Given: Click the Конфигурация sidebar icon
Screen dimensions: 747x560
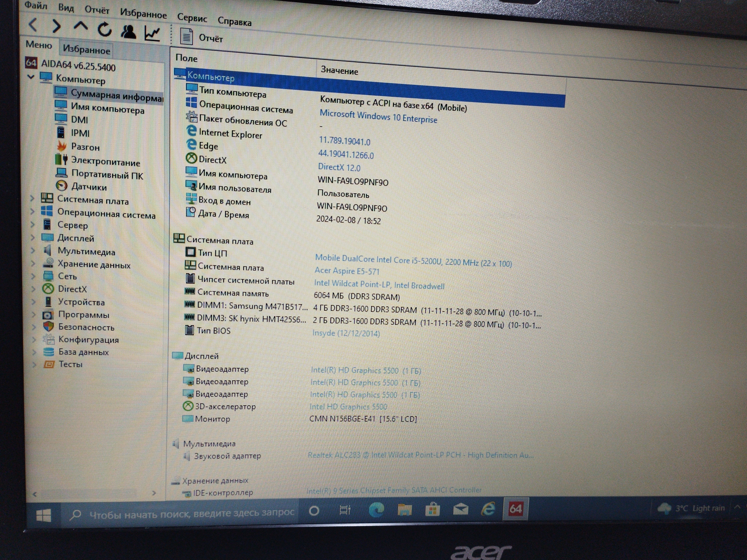Looking at the screenshot, I should point(49,339).
